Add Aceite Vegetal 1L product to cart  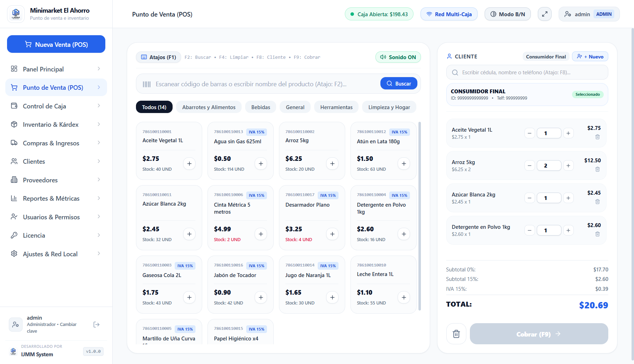pyautogui.click(x=189, y=164)
